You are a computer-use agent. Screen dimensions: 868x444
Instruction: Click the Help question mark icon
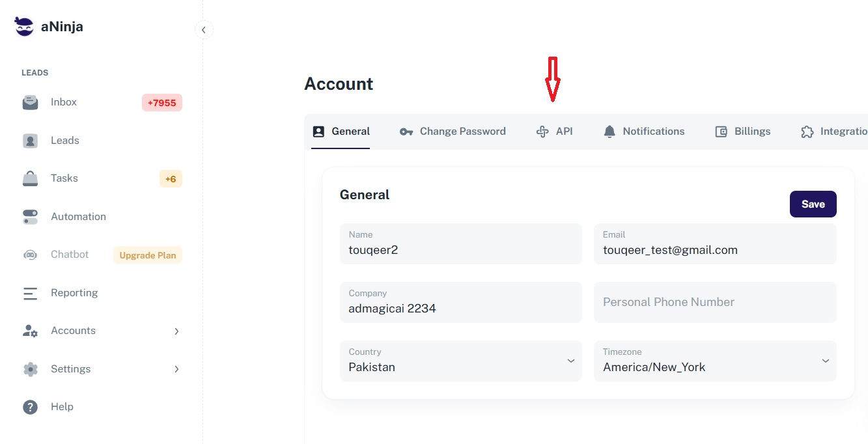click(x=30, y=407)
